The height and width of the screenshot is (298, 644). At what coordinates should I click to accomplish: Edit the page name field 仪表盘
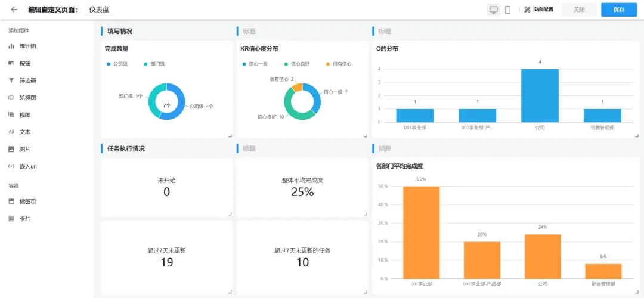[99, 10]
